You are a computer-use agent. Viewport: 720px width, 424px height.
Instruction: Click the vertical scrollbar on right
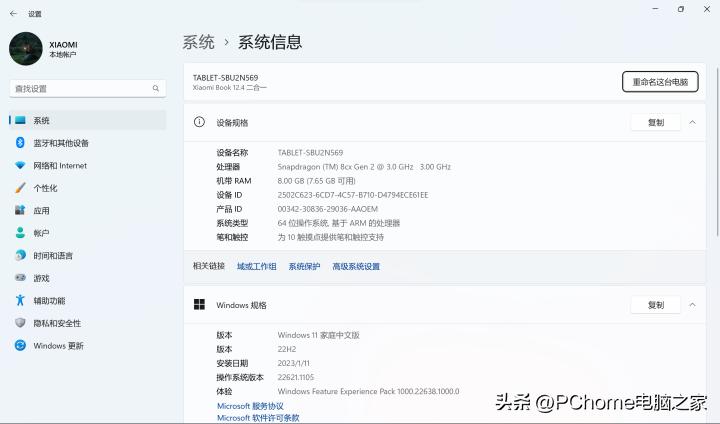(x=717, y=152)
